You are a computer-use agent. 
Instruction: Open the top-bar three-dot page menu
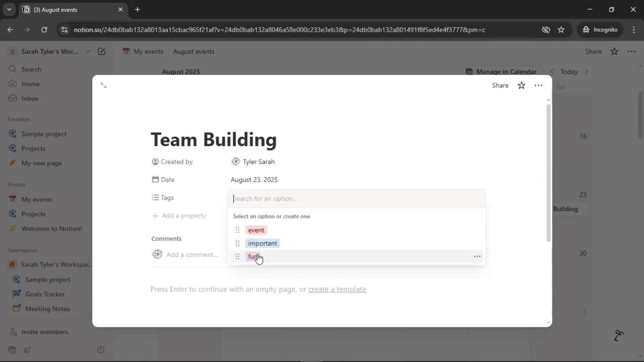pyautogui.click(x=631, y=52)
